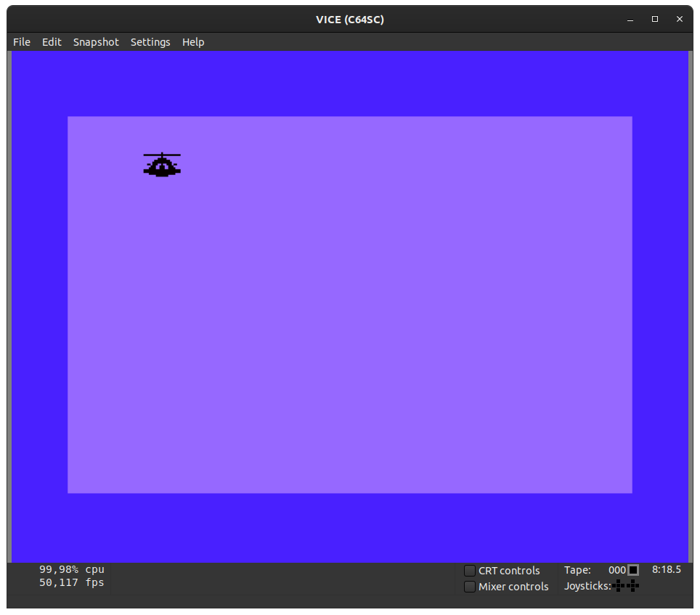Image resolution: width=700 pixels, height=615 pixels.
Task: Enable the CRT controls checkbox
Action: click(470, 571)
